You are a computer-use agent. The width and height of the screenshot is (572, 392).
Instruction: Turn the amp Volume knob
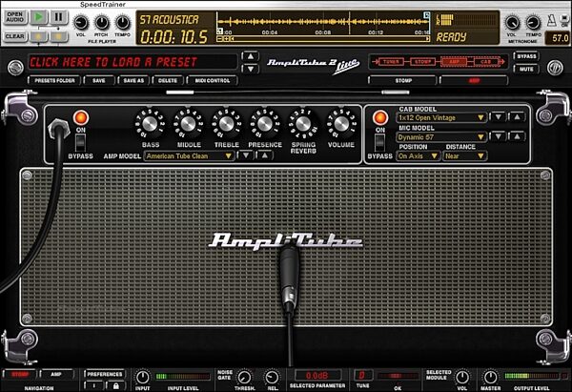341,124
